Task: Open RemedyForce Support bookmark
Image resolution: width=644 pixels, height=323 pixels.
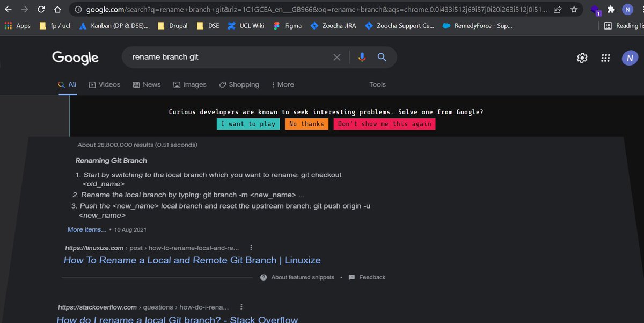Action: coord(477,25)
